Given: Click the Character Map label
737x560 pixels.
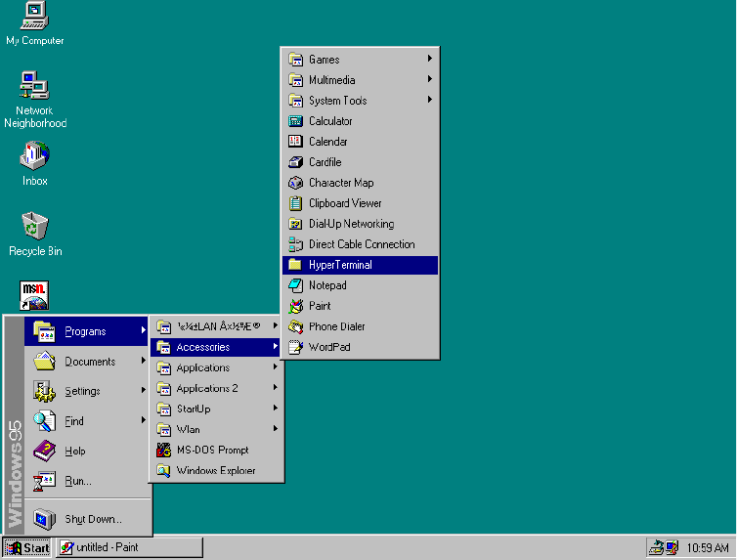Looking at the screenshot, I should (341, 183).
